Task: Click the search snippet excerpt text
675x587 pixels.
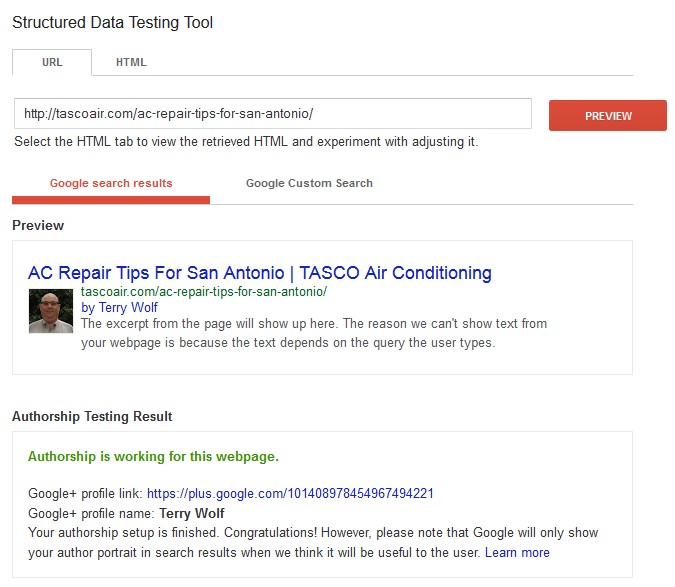Action: [x=314, y=333]
